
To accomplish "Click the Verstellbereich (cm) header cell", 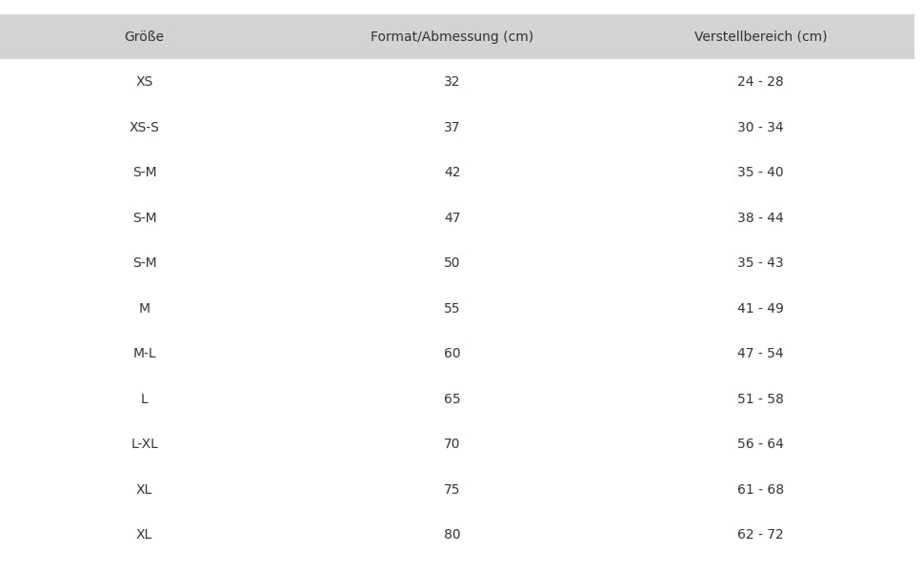I will (x=760, y=37).
